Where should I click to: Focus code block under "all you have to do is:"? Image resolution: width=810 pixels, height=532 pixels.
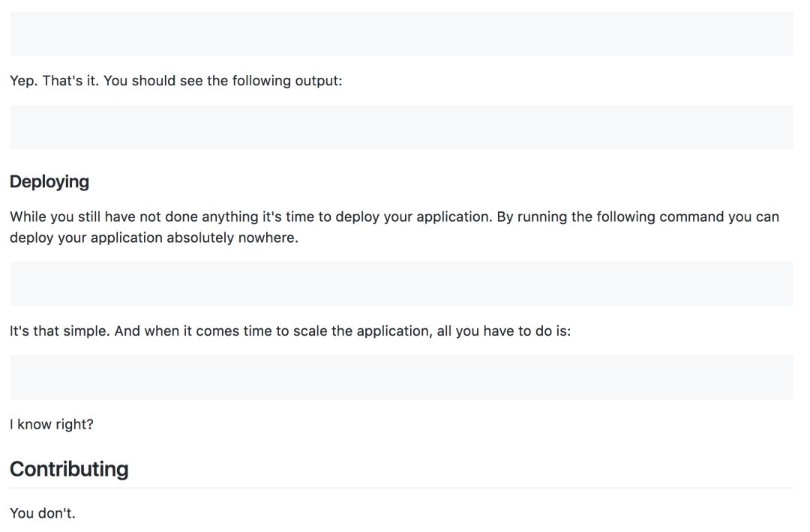[401, 377]
